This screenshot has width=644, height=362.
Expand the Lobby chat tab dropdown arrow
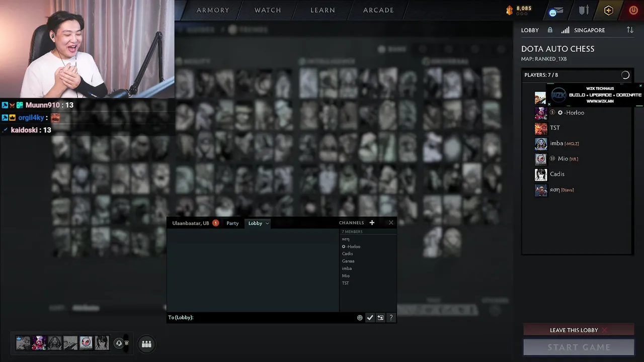tap(267, 223)
